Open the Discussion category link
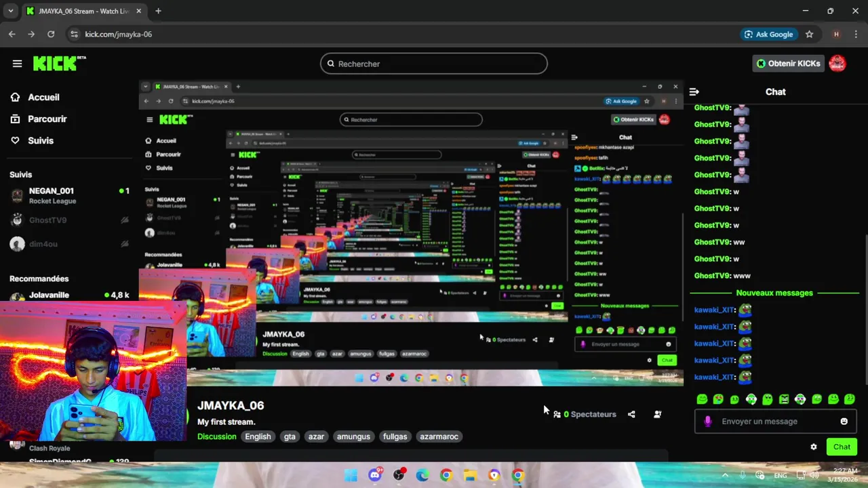 217,436
